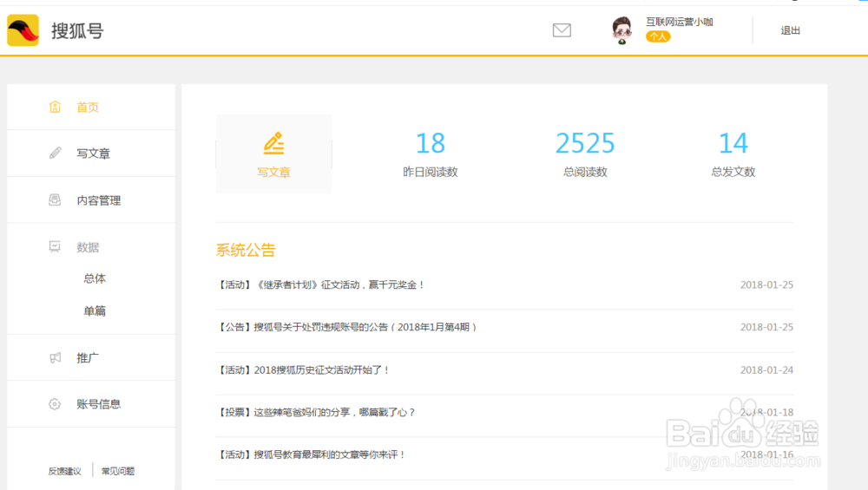Click the orange 写文章 card label
This screenshot has width=868, height=490.
273,172
